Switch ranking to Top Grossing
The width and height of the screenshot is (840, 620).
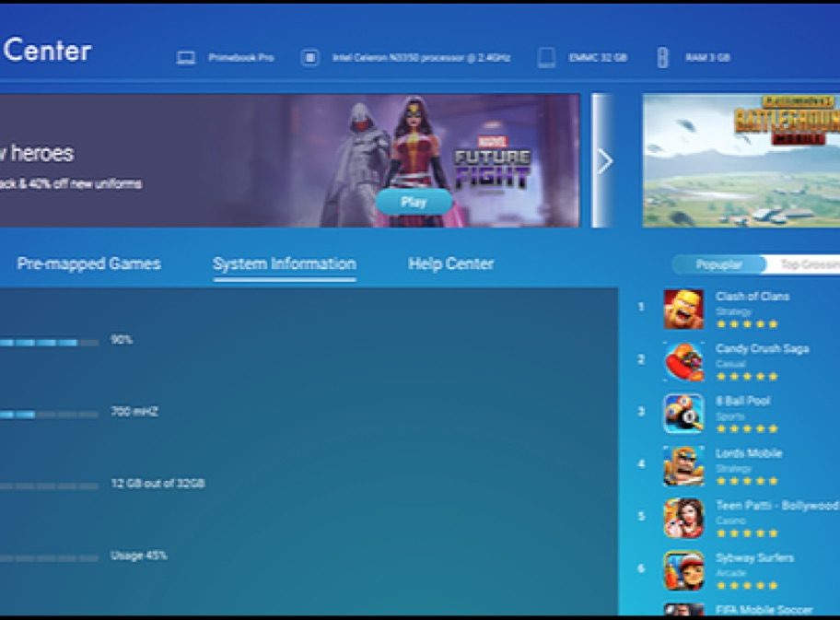pyautogui.click(x=807, y=264)
